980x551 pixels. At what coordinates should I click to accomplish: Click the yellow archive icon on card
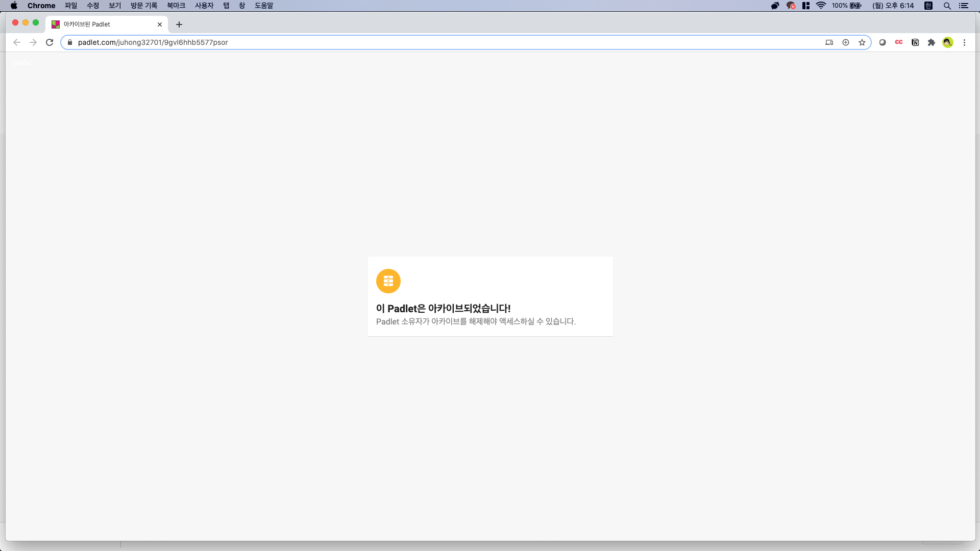(x=388, y=281)
